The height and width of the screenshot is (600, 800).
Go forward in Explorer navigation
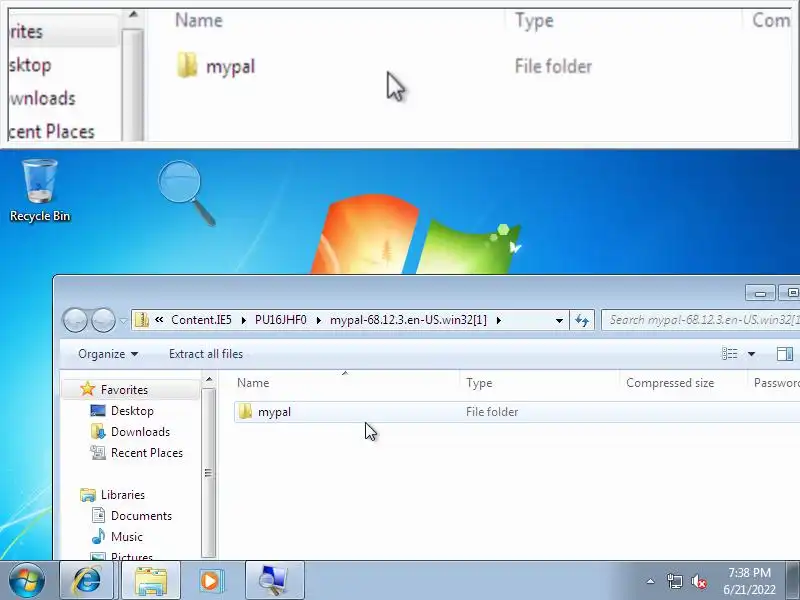coord(103,320)
